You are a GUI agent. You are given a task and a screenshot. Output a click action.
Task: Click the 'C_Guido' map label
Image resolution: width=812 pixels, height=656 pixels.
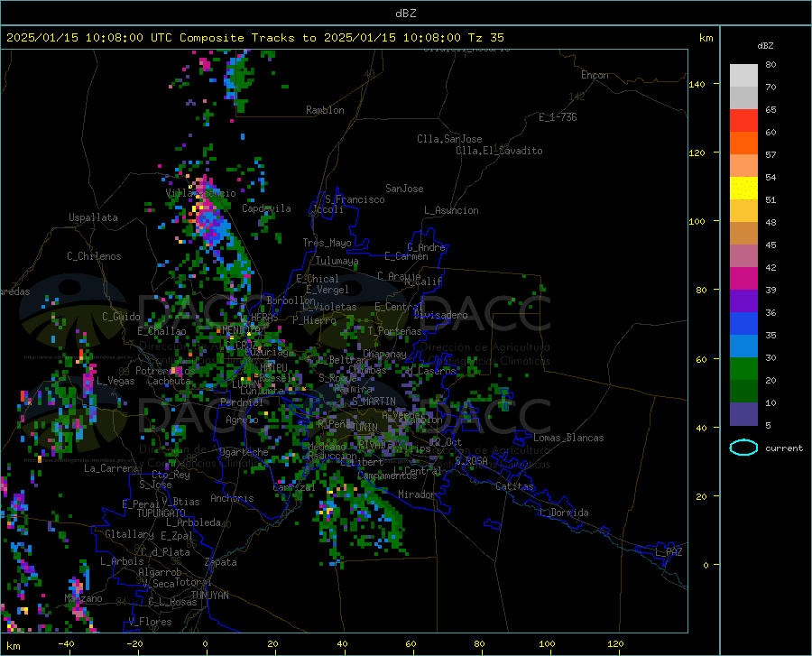tap(121, 317)
